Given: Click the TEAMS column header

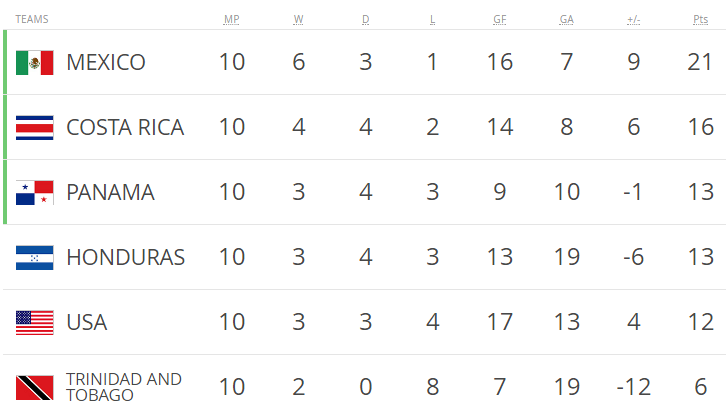Looking at the screenshot, I should (32, 19).
